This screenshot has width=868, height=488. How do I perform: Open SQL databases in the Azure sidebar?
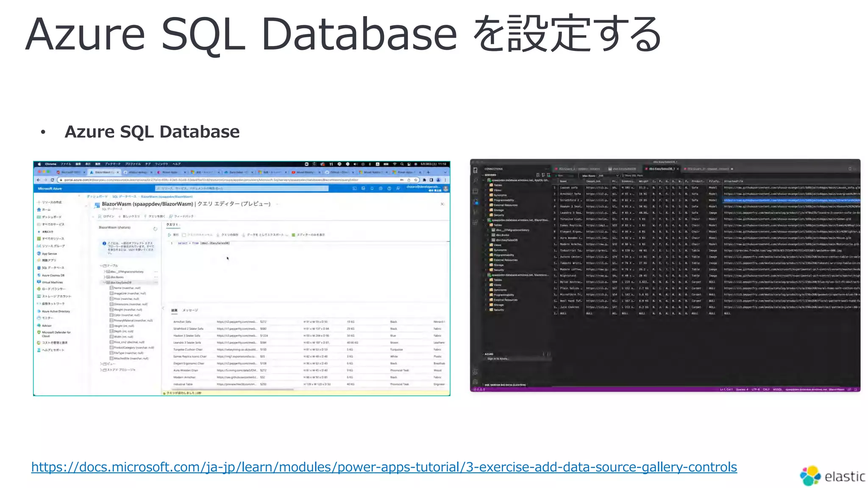click(51, 268)
